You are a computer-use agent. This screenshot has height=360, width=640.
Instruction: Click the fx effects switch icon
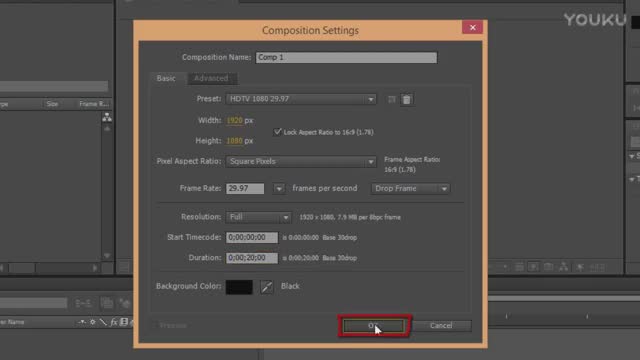click(x=113, y=322)
